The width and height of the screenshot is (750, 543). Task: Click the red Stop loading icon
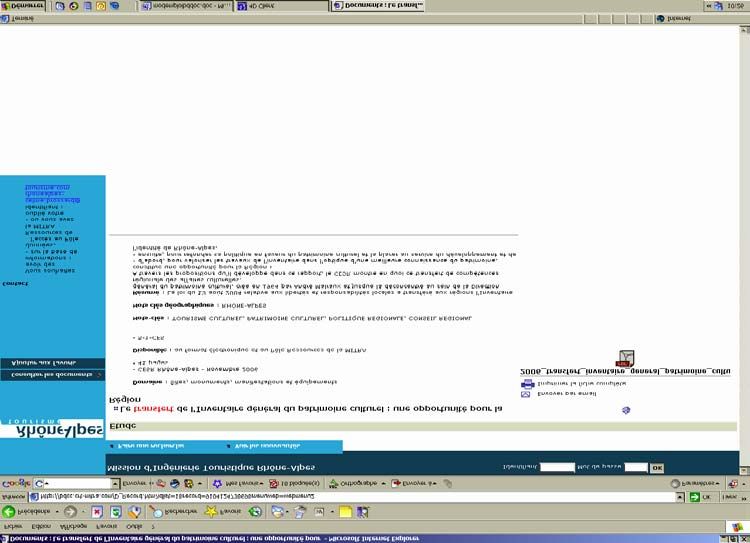[98, 511]
